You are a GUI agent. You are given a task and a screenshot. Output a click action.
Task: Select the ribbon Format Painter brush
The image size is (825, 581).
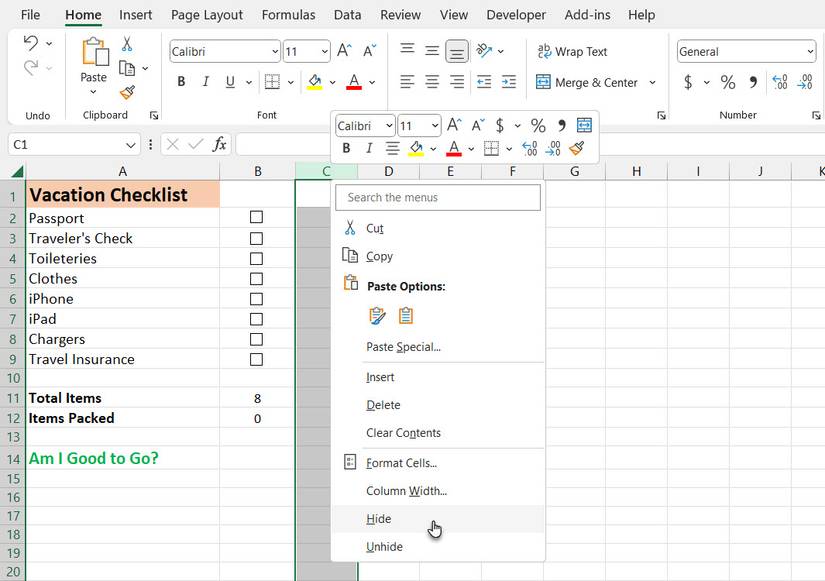coord(127,93)
